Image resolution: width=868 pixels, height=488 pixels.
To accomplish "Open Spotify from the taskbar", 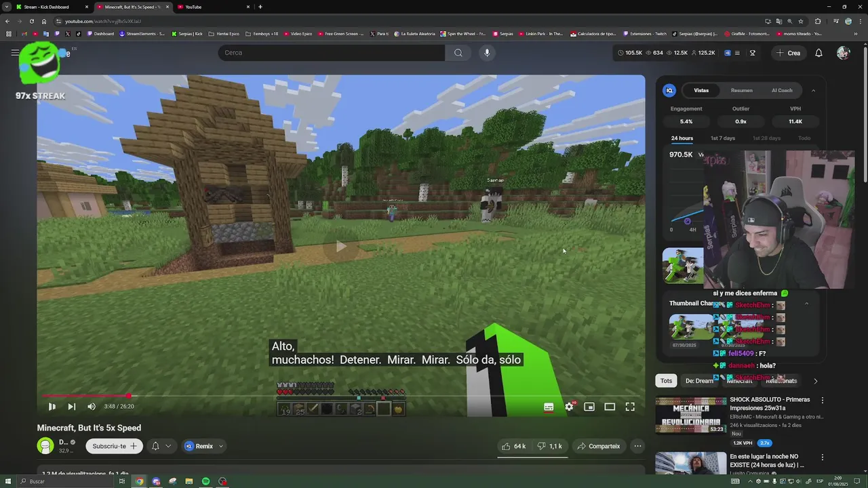I will pyautogui.click(x=205, y=481).
